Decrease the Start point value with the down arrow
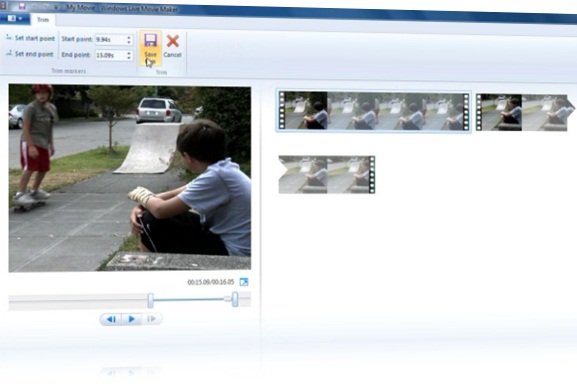This screenshot has width=577, height=384. 129,42
